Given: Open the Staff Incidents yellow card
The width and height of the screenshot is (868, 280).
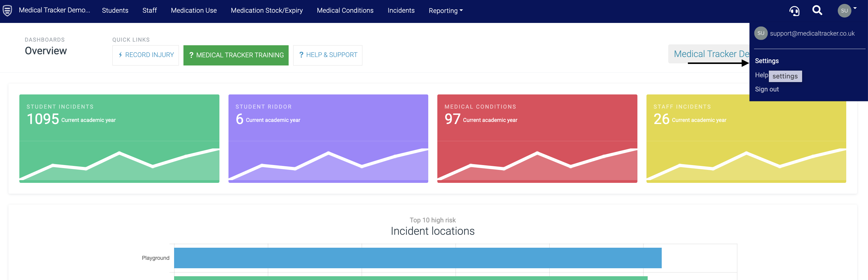Looking at the screenshot, I should tap(746, 138).
